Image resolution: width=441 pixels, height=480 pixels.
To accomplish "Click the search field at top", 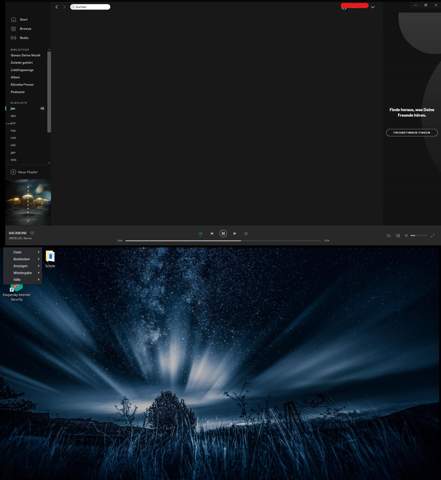I will pyautogui.click(x=90, y=7).
